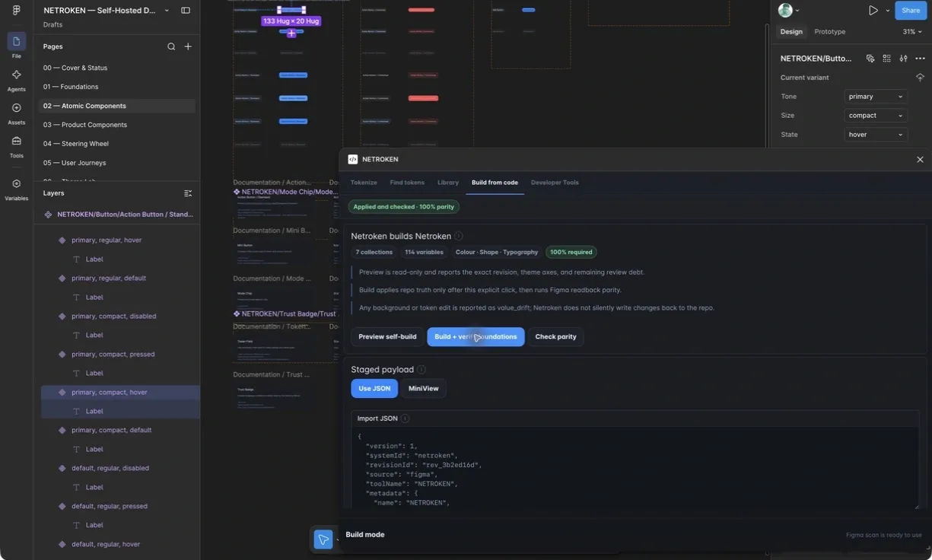
Task: Select Use JSON payload option
Action: click(374, 389)
